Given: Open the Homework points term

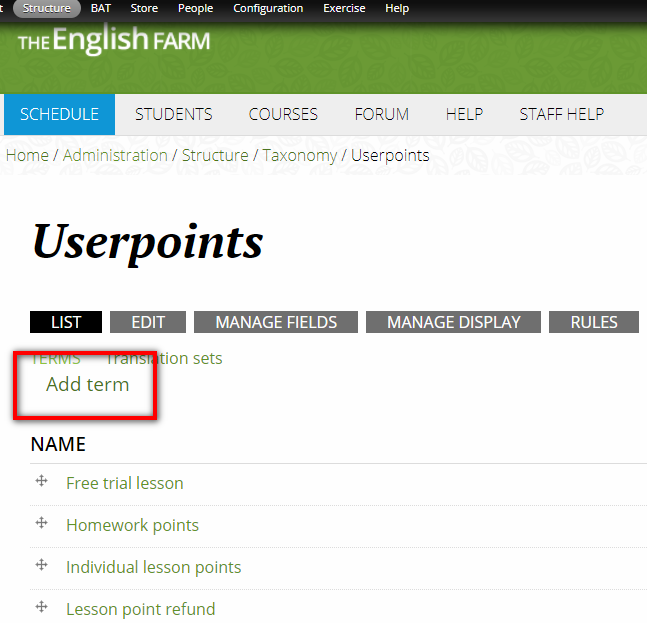Looking at the screenshot, I should [132, 525].
